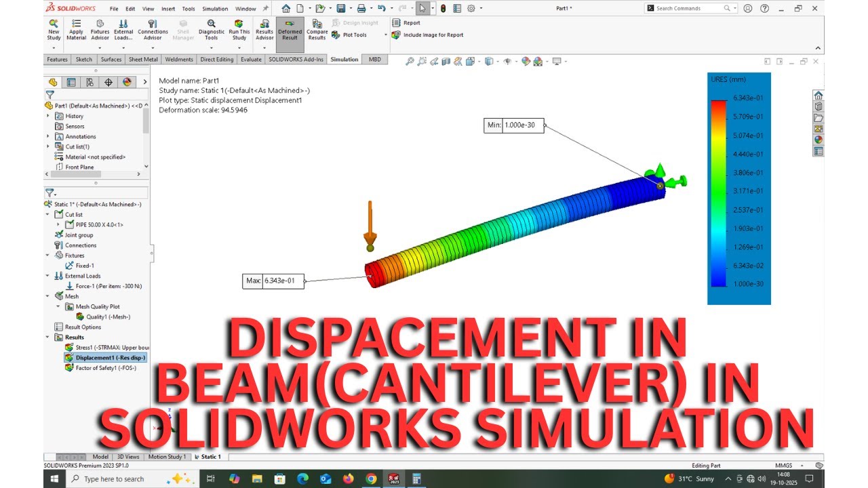Open the Connections Advisor

click(153, 30)
